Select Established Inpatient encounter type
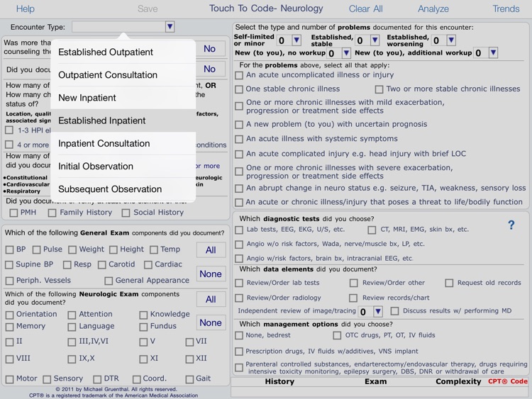 point(123,120)
